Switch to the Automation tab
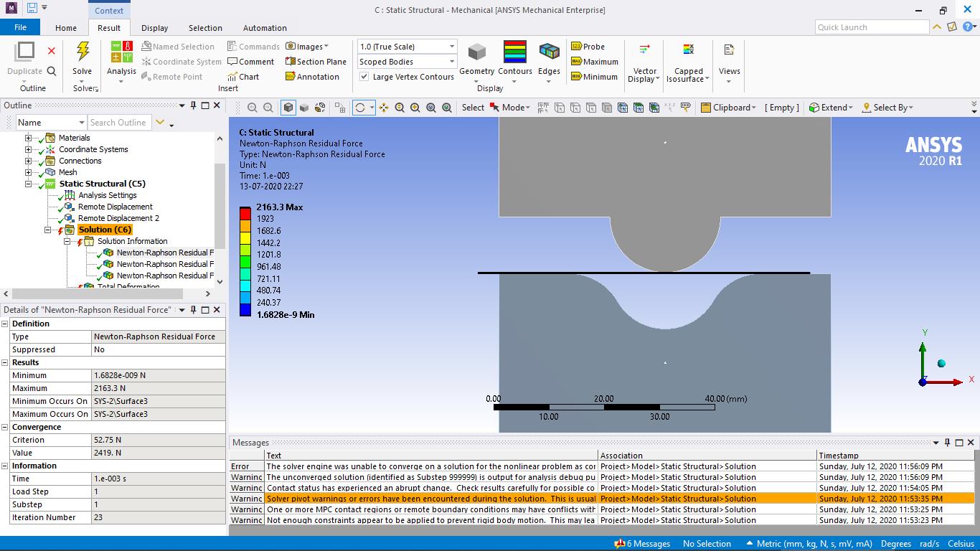Screen dimensions: 980x551 (x=265, y=28)
